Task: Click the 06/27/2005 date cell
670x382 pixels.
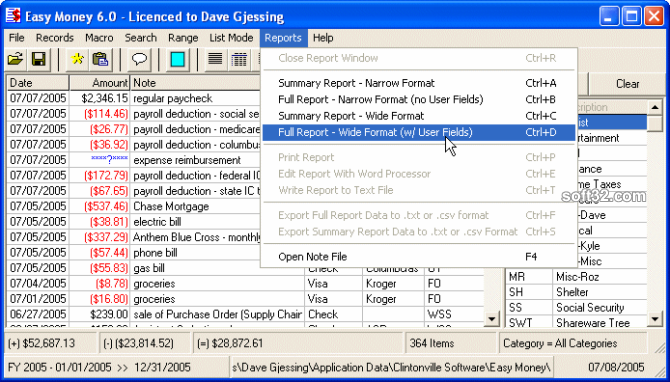Action: [38, 314]
